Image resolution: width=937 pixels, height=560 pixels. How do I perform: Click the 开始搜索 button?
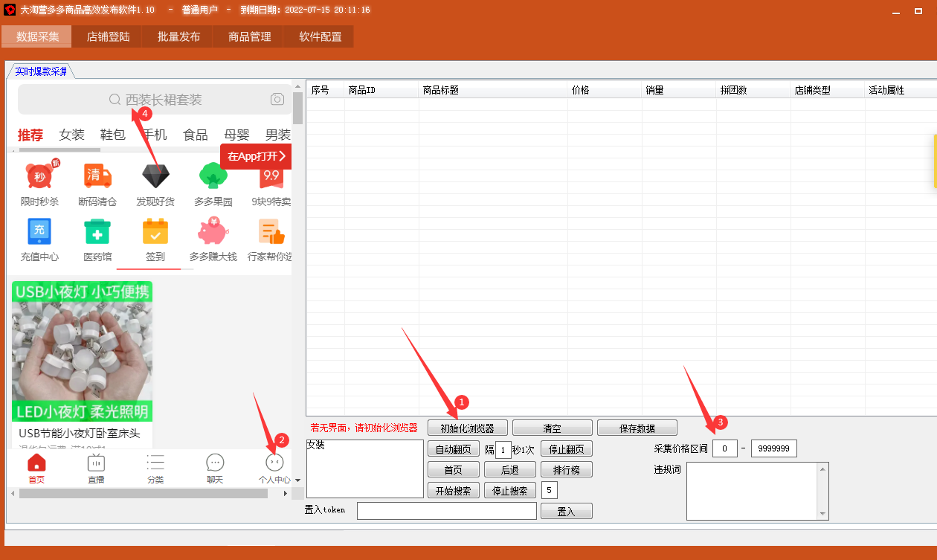click(453, 491)
